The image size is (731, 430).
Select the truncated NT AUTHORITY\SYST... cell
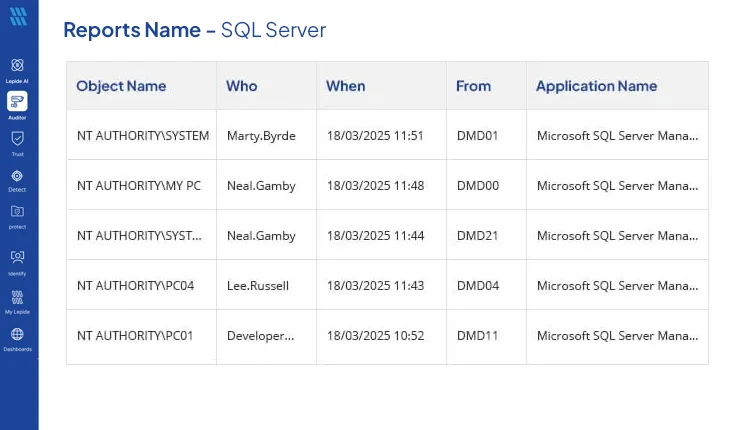coord(139,236)
